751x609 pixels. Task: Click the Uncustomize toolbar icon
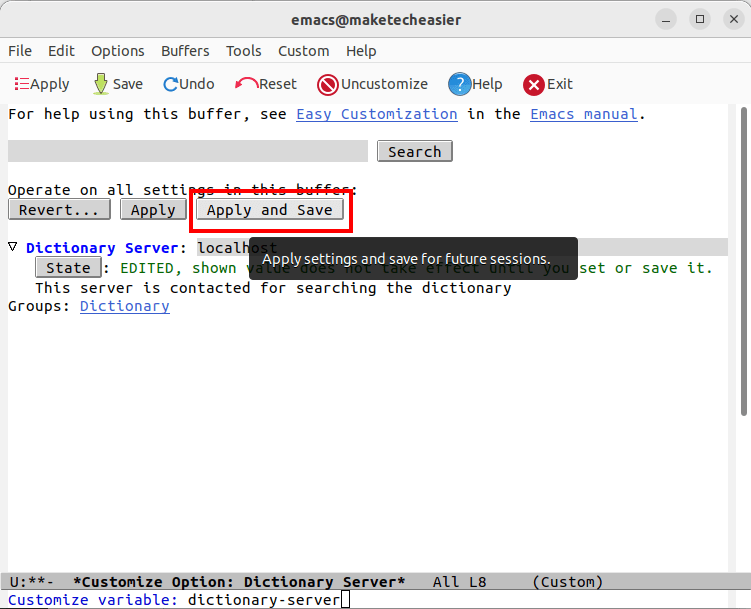click(372, 84)
